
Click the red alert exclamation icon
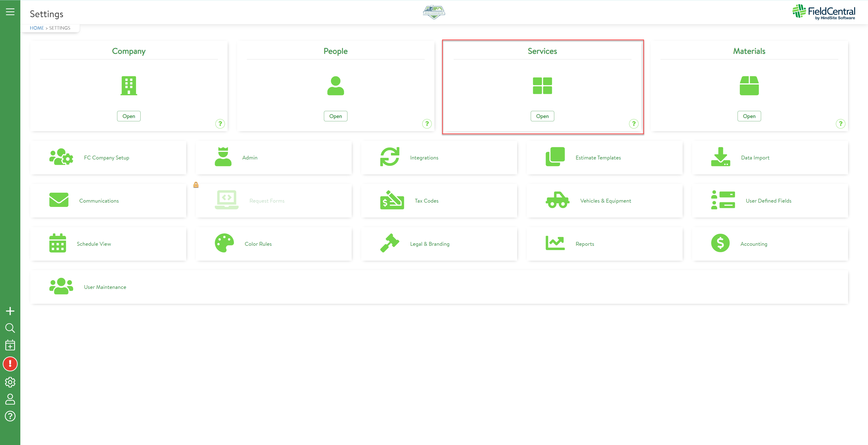tap(10, 364)
